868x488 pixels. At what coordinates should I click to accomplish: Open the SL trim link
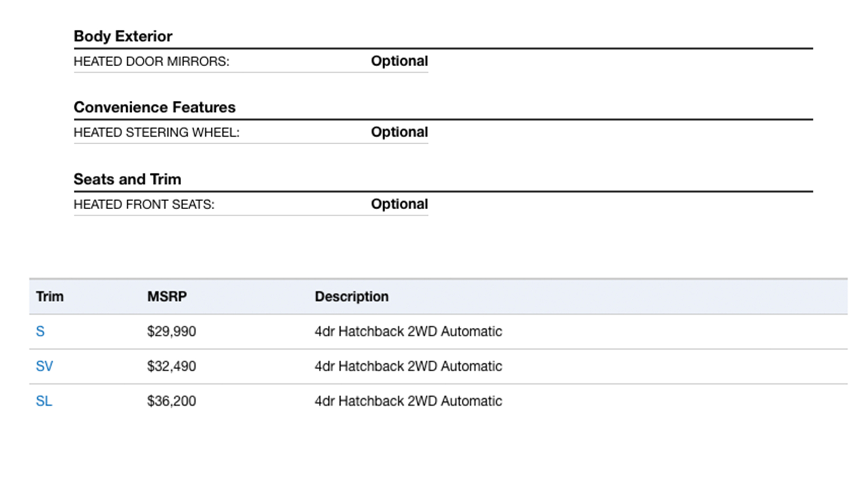click(x=44, y=401)
